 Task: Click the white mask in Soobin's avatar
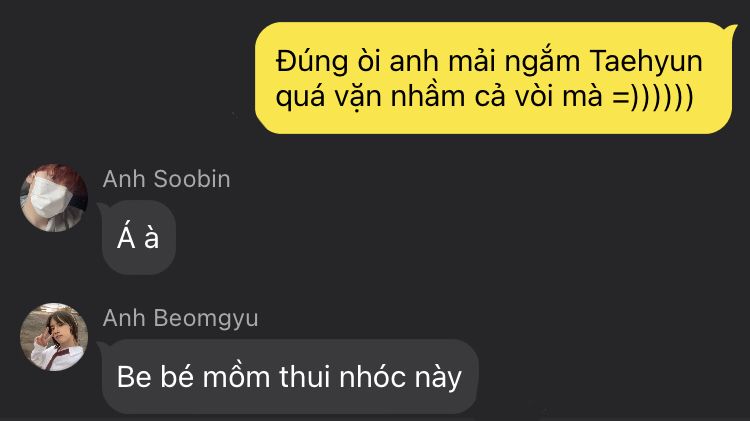48,198
